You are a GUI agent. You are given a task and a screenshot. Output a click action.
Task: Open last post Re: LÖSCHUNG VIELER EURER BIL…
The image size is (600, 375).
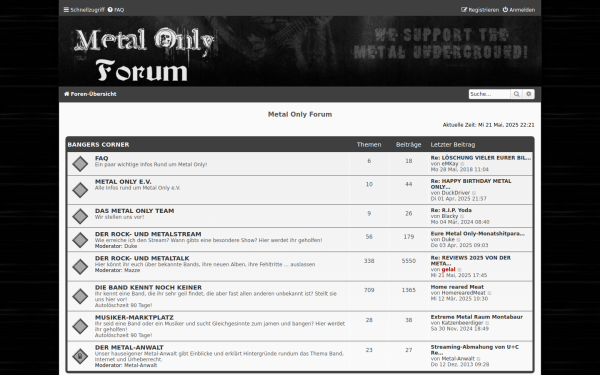pos(481,158)
